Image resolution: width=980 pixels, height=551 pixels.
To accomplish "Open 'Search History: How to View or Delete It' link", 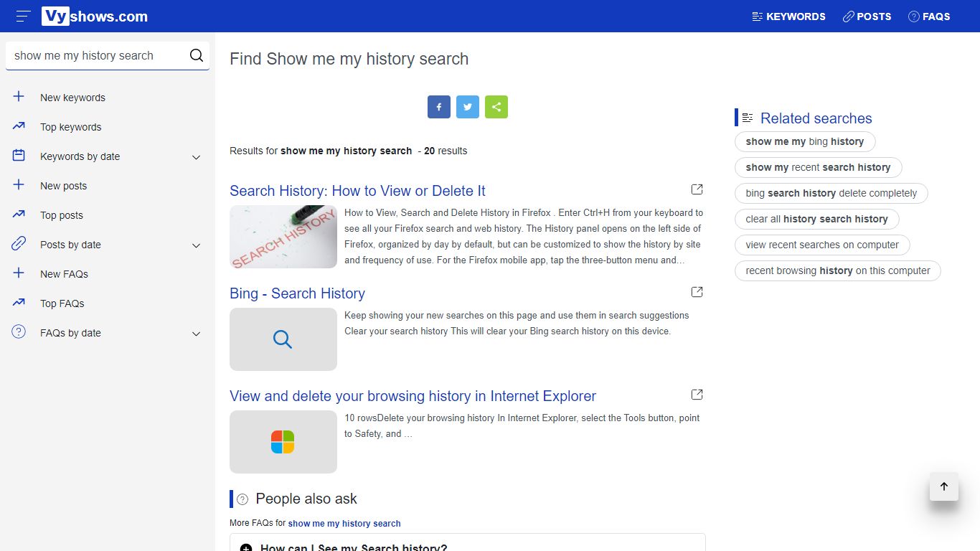I will point(357,191).
